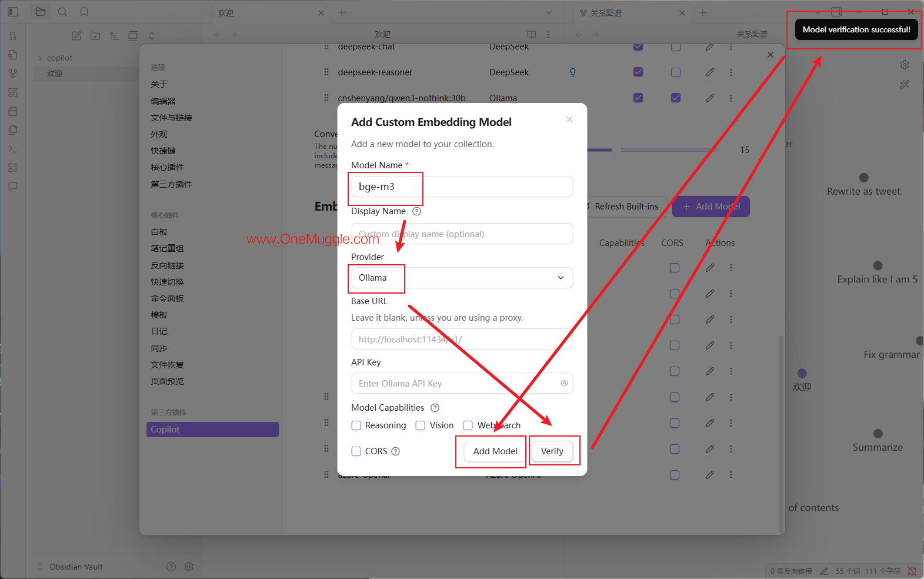Open vault settings gear icon at bottom left
Viewport: 924px width, 579px height.
(x=189, y=567)
